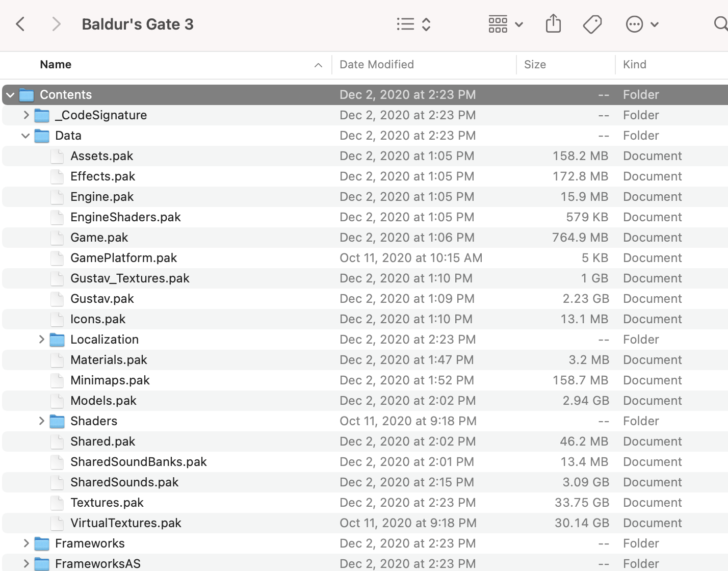Select the Shaders folder icon

57,421
